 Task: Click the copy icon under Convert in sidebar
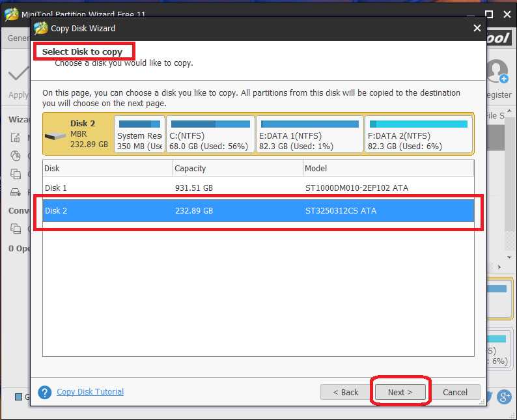pos(16,228)
